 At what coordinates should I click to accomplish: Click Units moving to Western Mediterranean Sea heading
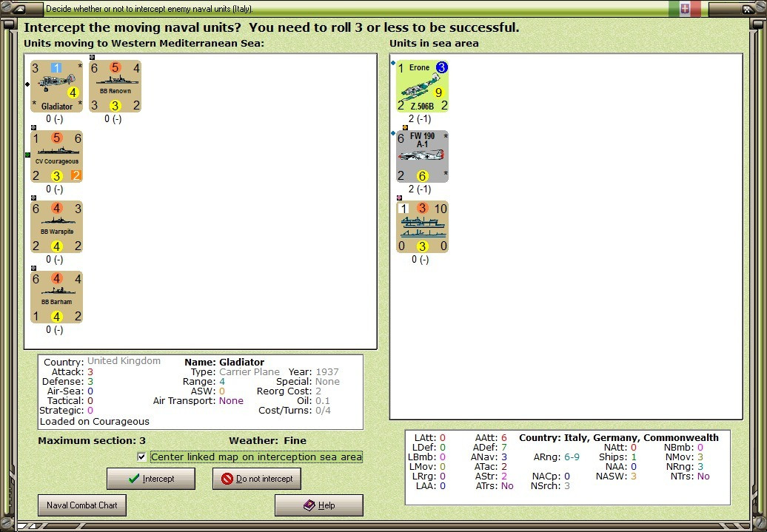(x=144, y=43)
